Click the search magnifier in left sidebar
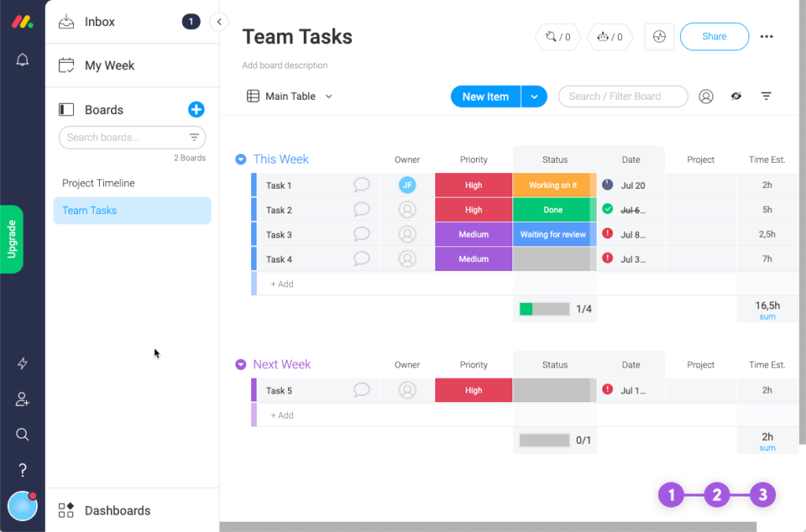 tap(22, 434)
